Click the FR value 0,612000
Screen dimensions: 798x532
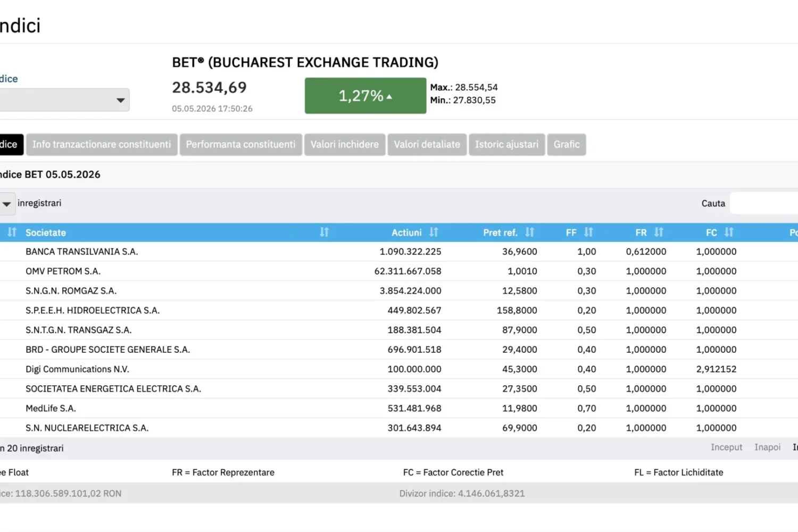coord(646,252)
